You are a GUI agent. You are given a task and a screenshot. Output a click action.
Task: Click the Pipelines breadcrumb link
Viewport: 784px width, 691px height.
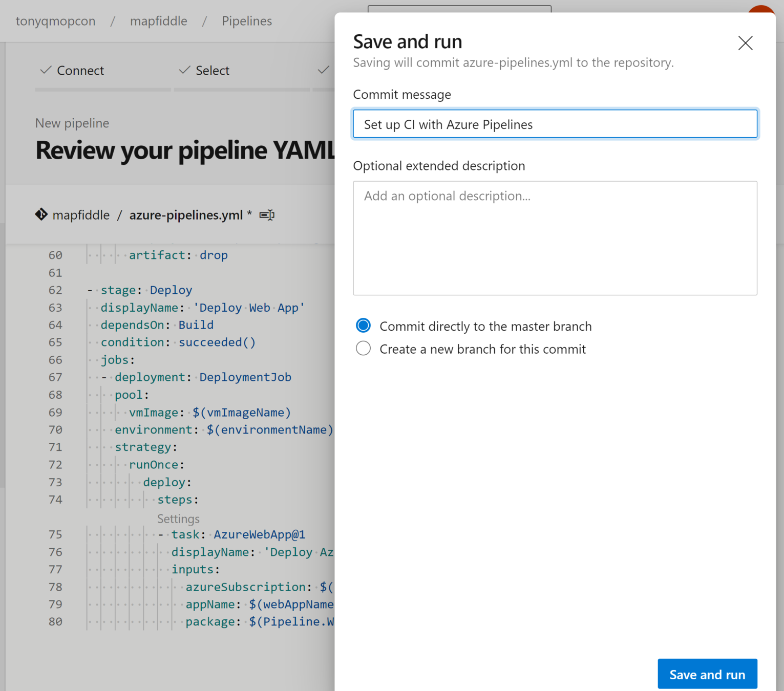pos(247,21)
